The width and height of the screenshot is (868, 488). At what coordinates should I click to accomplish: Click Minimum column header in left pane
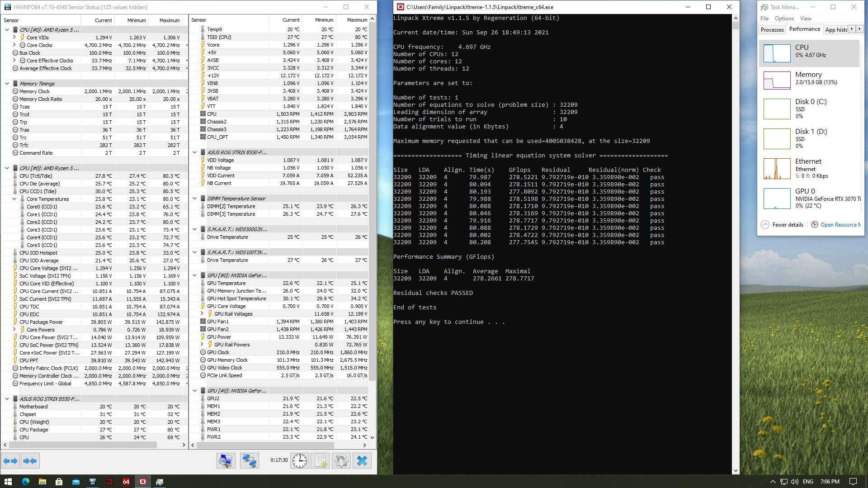132,20
